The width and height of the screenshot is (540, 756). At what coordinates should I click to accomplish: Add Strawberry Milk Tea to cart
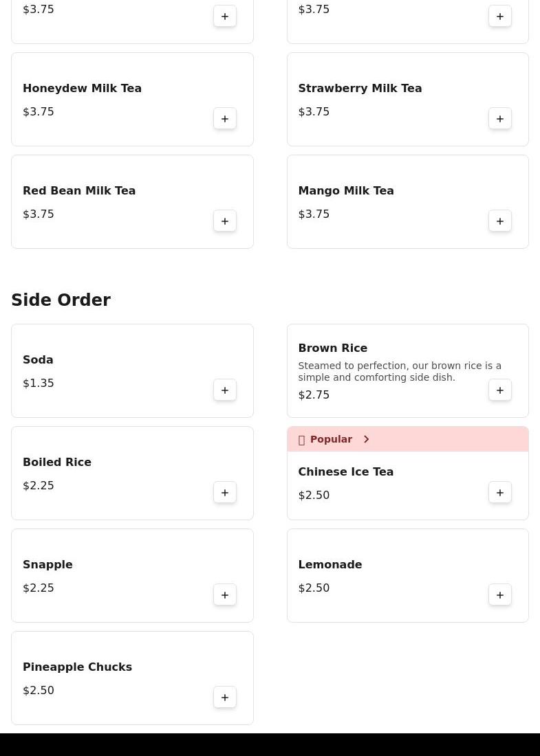[500, 119]
